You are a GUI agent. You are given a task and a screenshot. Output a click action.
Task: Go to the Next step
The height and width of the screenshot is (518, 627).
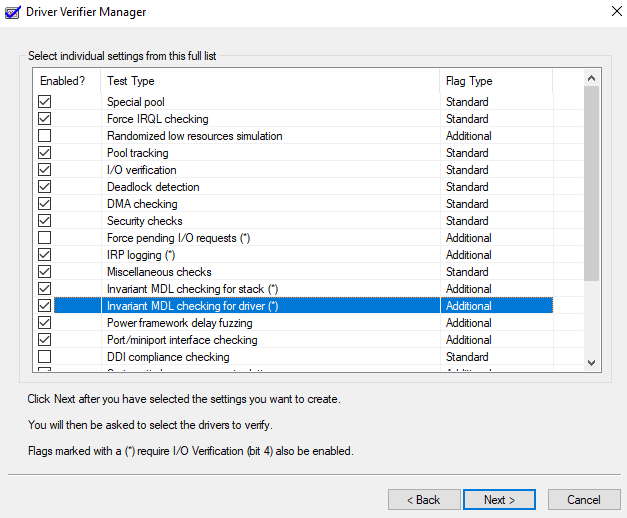[499, 499]
